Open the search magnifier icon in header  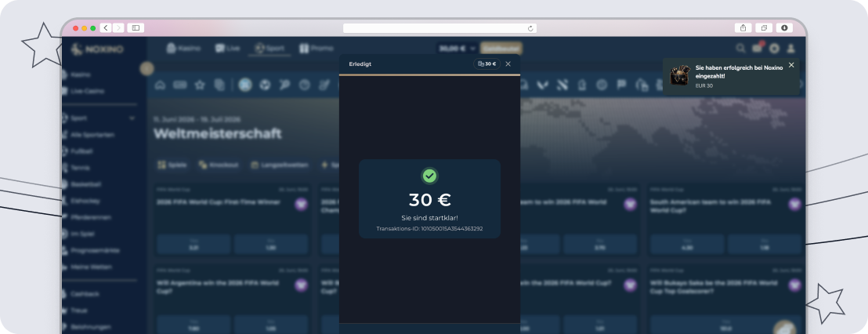pos(740,48)
